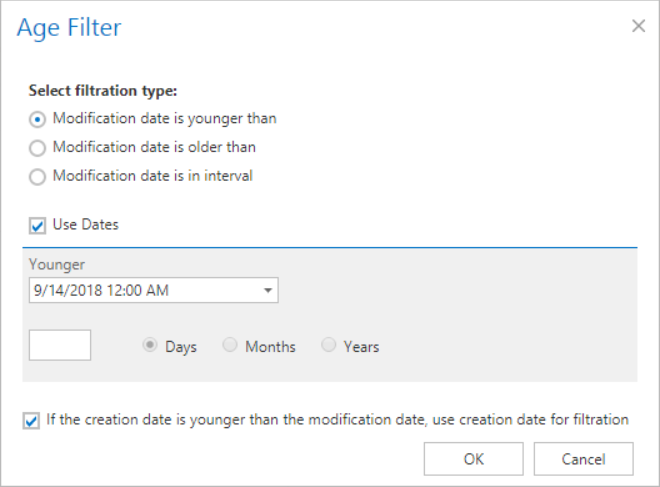This screenshot has height=487, width=660.
Task: Select 'Modification date is younger than' option
Action: [38, 119]
